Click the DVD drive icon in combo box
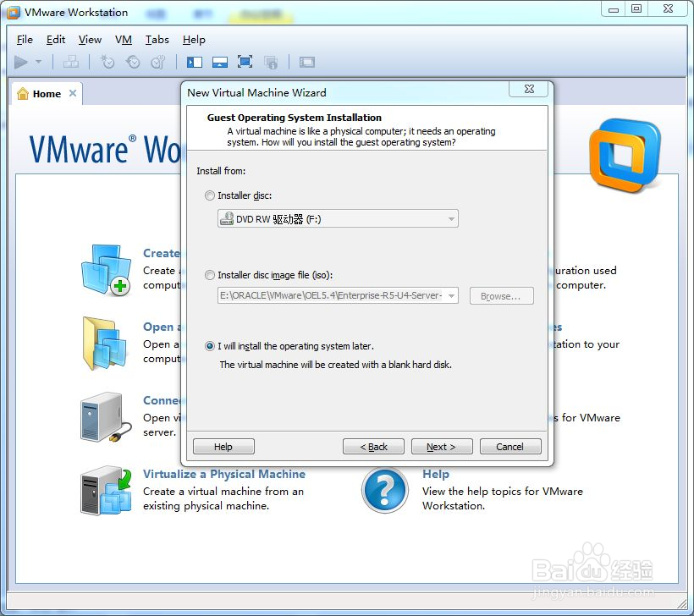694x616 pixels. click(227, 218)
